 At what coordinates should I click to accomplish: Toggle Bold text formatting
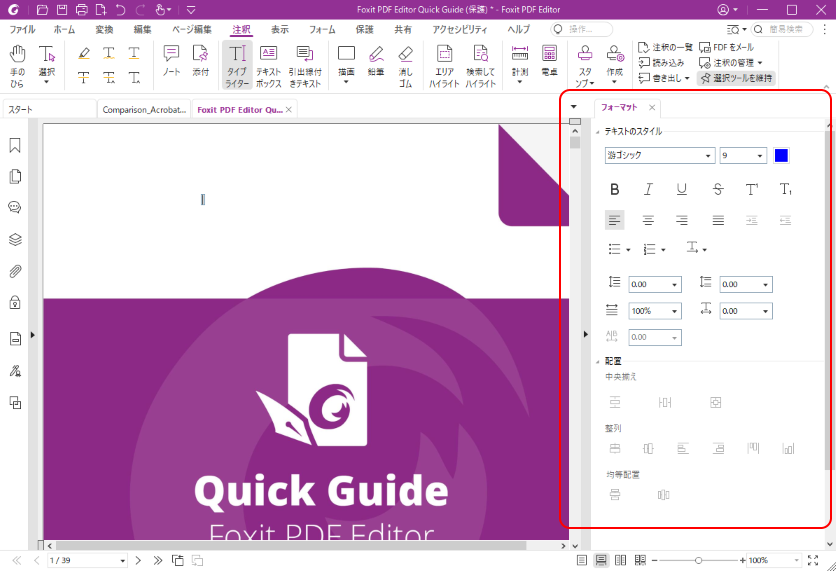(614, 189)
